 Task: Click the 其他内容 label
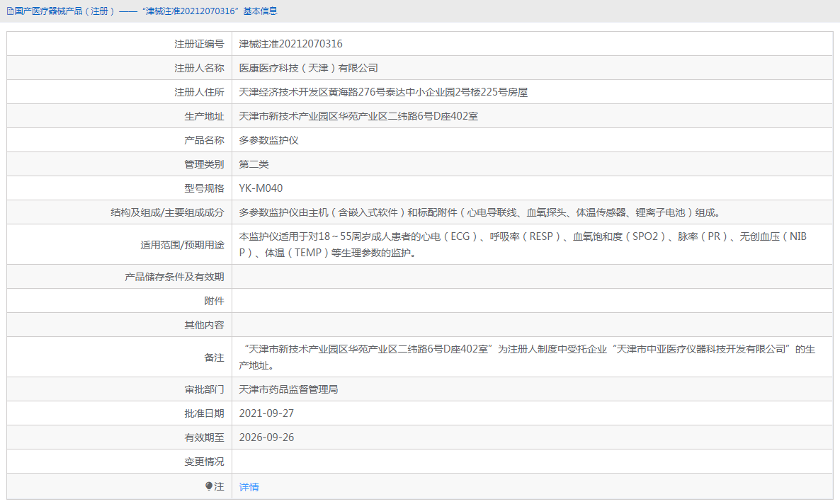tap(204, 325)
